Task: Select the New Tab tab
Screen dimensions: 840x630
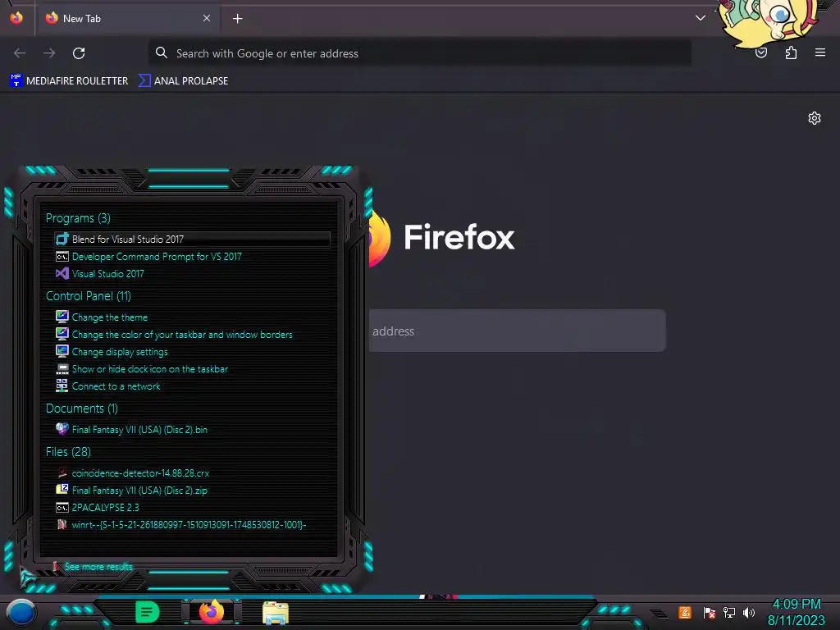Action: point(129,18)
